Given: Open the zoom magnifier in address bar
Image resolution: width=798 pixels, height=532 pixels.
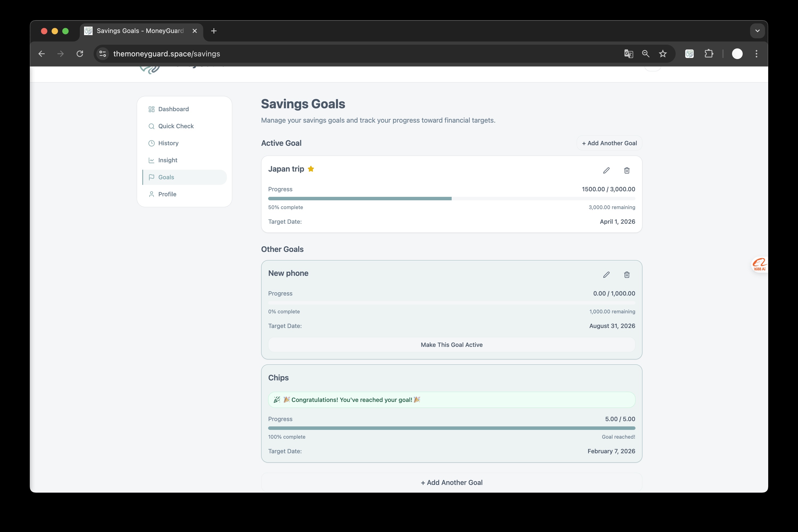Looking at the screenshot, I should [x=646, y=54].
